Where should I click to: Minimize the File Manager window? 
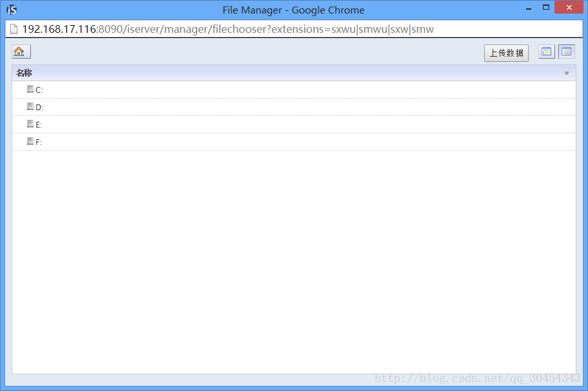(x=529, y=8)
